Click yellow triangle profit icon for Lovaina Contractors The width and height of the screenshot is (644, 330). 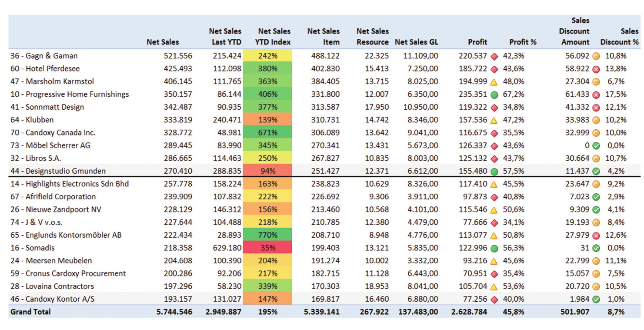click(494, 287)
